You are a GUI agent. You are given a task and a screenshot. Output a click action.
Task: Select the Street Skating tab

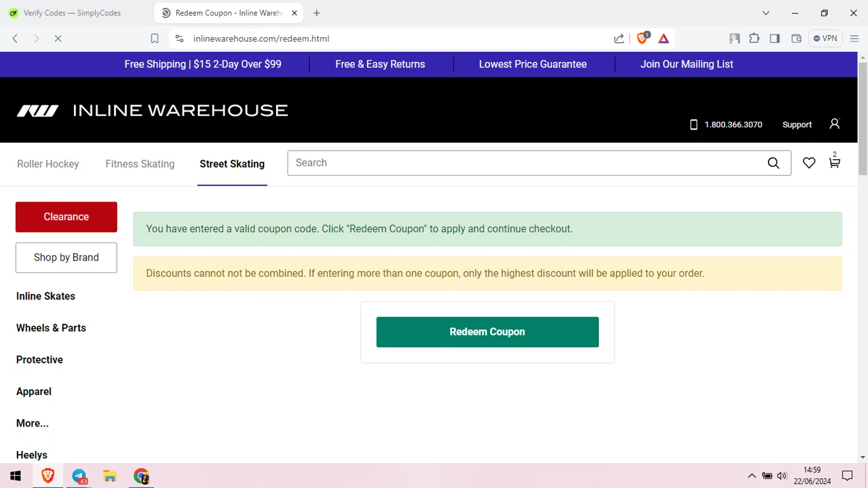tap(232, 164)
